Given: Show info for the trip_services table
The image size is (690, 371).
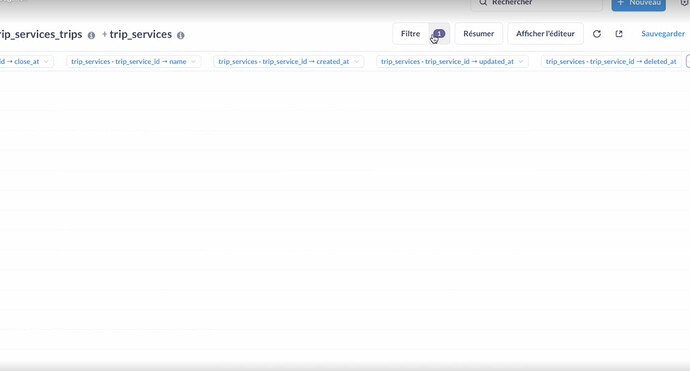Looking at the screenshot, I should pyautogui.click(x=180, y=35).
